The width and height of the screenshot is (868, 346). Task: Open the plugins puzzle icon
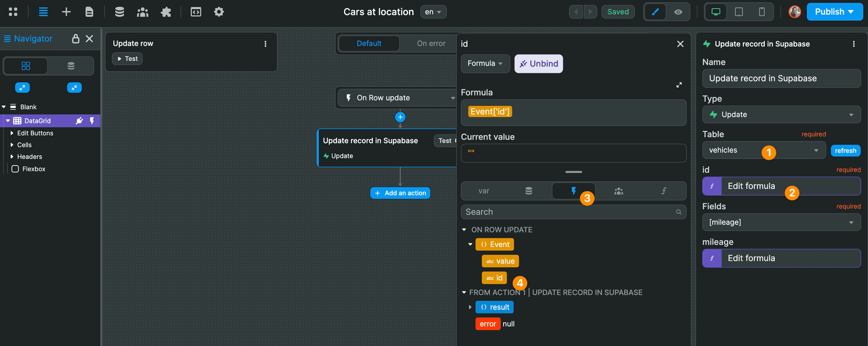pos(166,12)
